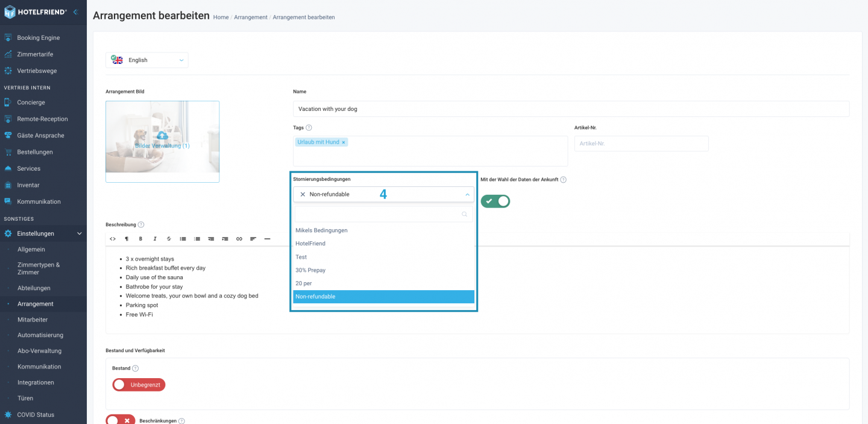This screenshot has width=868, height=424.
Task: Toggle the Unbegrenzt Bestand switch
Action: tap(139, 384)
